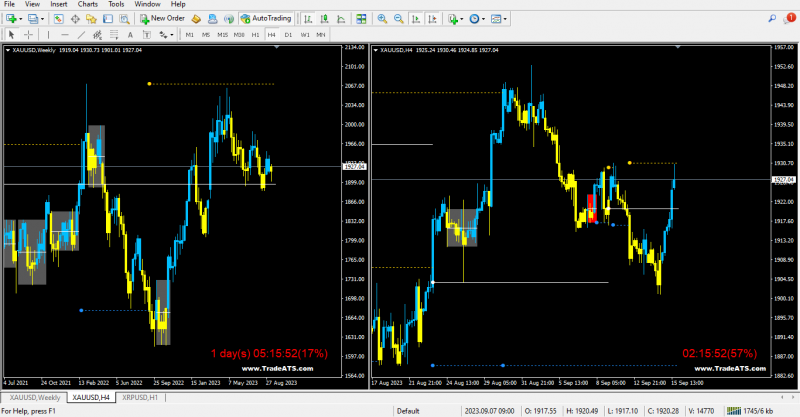The height and width of the screenshot is (417, 800).
Task: Open the Data Window crosshair icon
Action: pos(75,19)
